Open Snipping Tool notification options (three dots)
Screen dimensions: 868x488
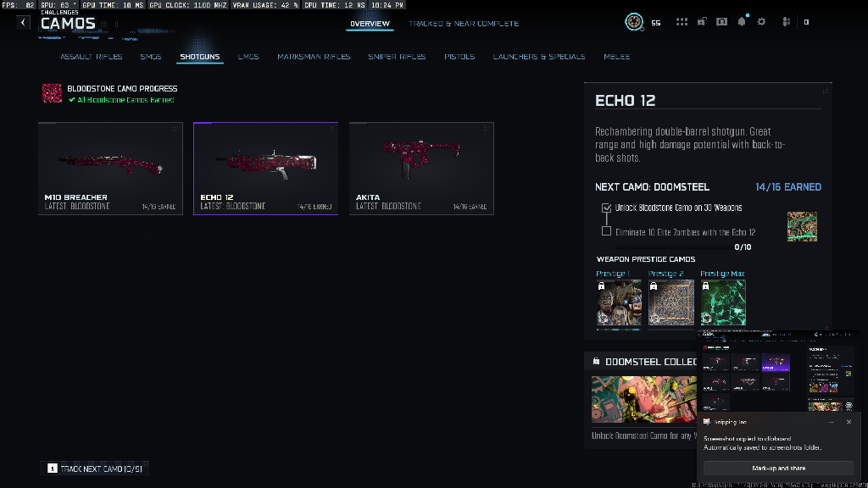pos(830,421)
